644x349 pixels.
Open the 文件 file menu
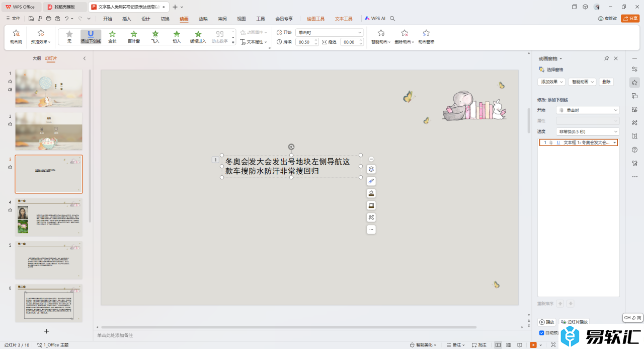tap(13, 19)
